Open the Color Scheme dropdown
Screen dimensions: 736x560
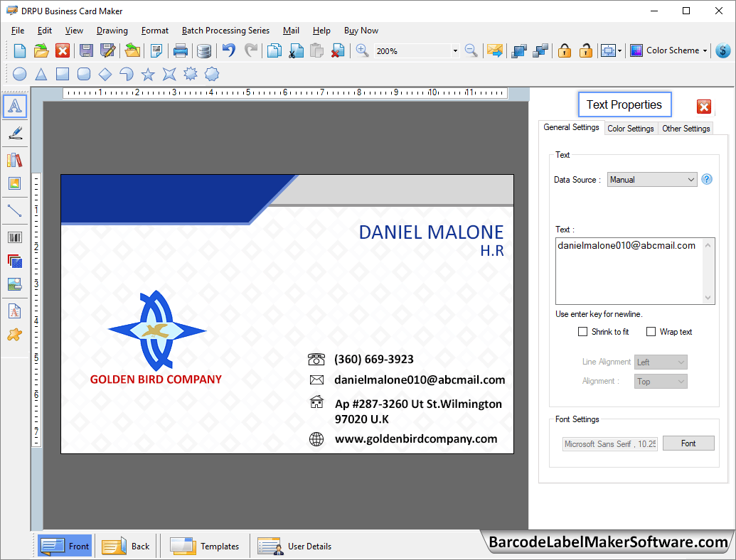(x=676, y=50)
